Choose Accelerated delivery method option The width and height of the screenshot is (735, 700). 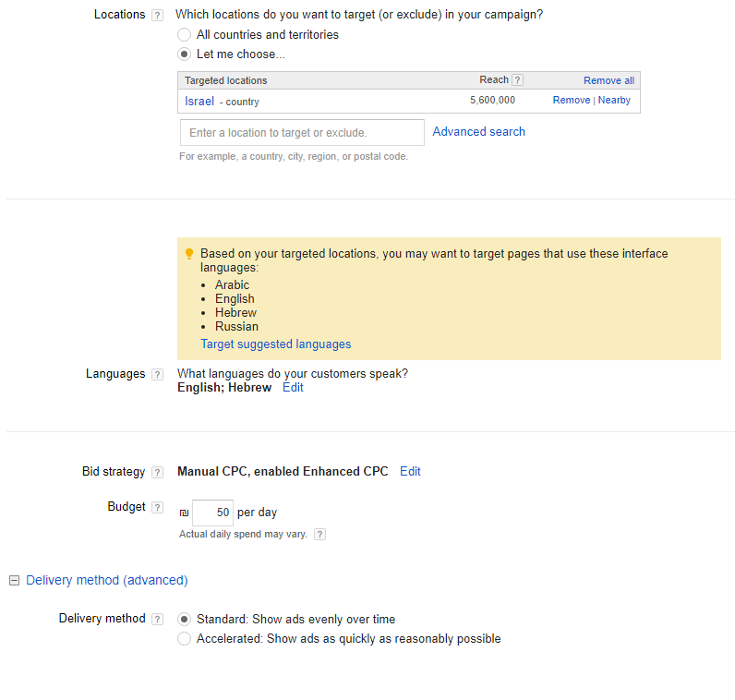tap(185, 638)
